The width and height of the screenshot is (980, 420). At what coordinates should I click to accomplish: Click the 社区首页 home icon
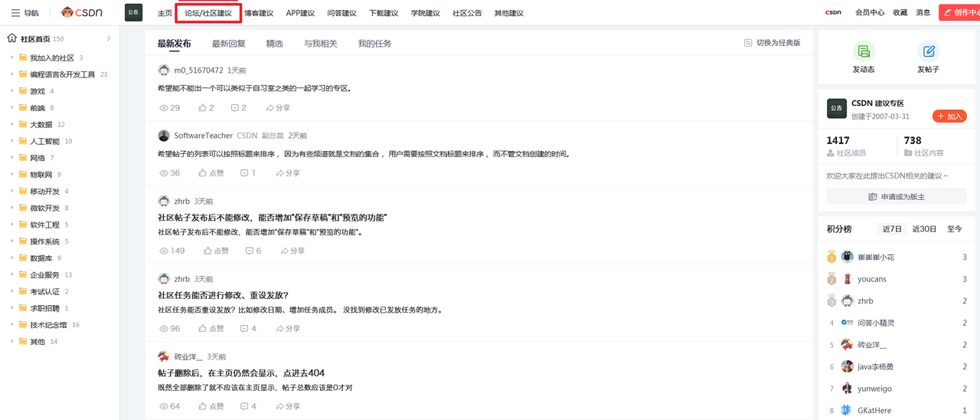11,38
